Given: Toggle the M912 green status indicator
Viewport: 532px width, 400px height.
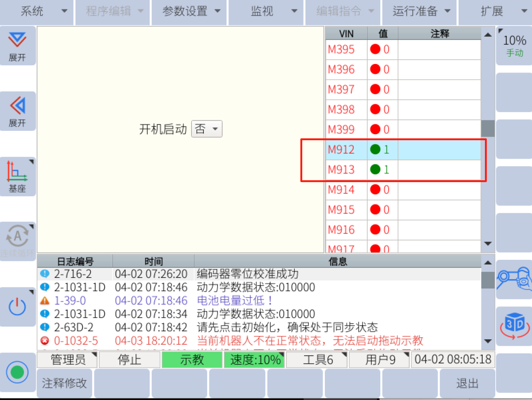Looking at the screenshot, I should tap(375, 150).
